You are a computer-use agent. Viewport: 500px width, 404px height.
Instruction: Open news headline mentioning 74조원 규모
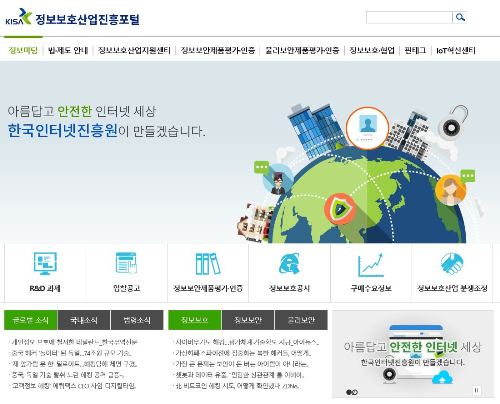[71, 353]
